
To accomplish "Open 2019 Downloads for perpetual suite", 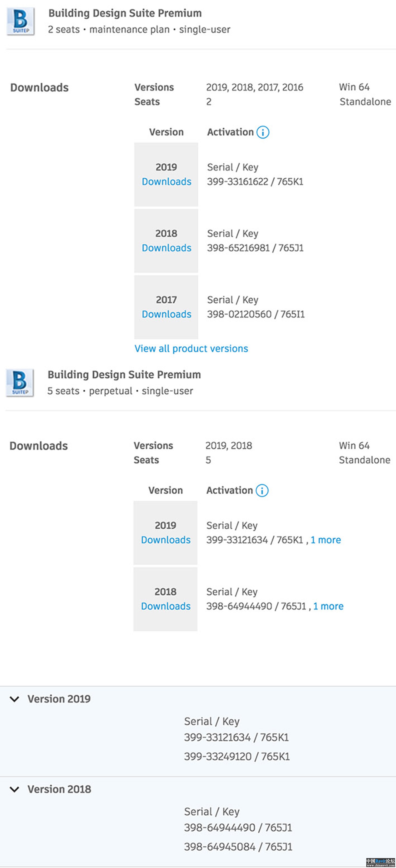I will (x=166, y=540).
